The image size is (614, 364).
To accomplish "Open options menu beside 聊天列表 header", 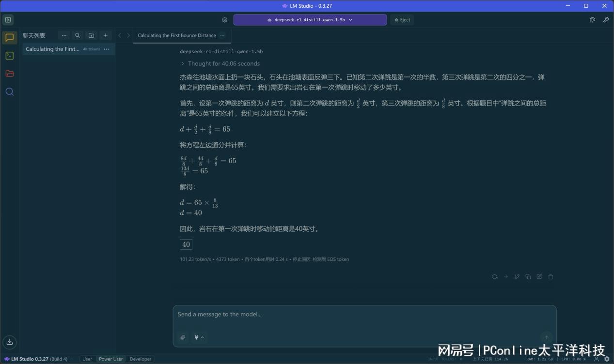I will 64,35.
